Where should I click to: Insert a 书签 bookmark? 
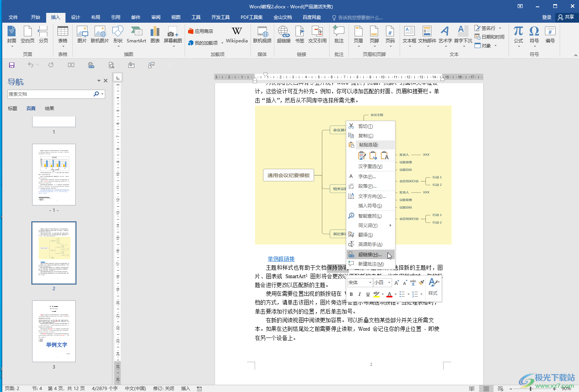coord(300,35)
